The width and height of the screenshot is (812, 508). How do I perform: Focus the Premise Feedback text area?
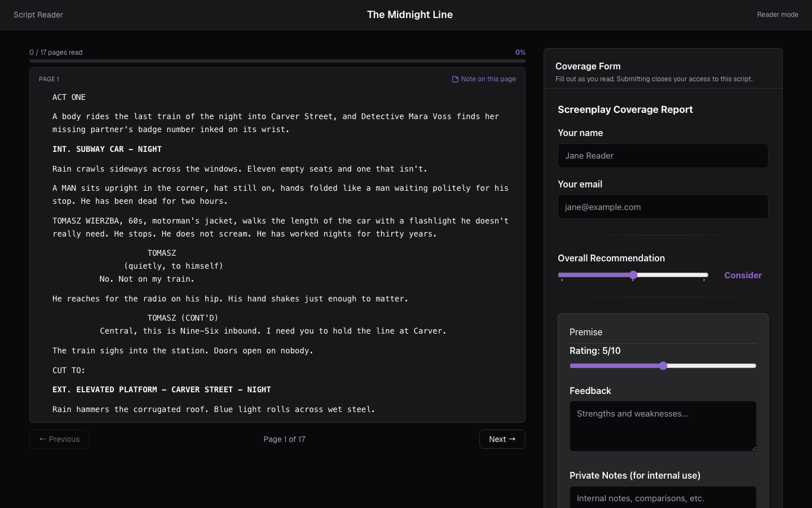tap(663, 426)
